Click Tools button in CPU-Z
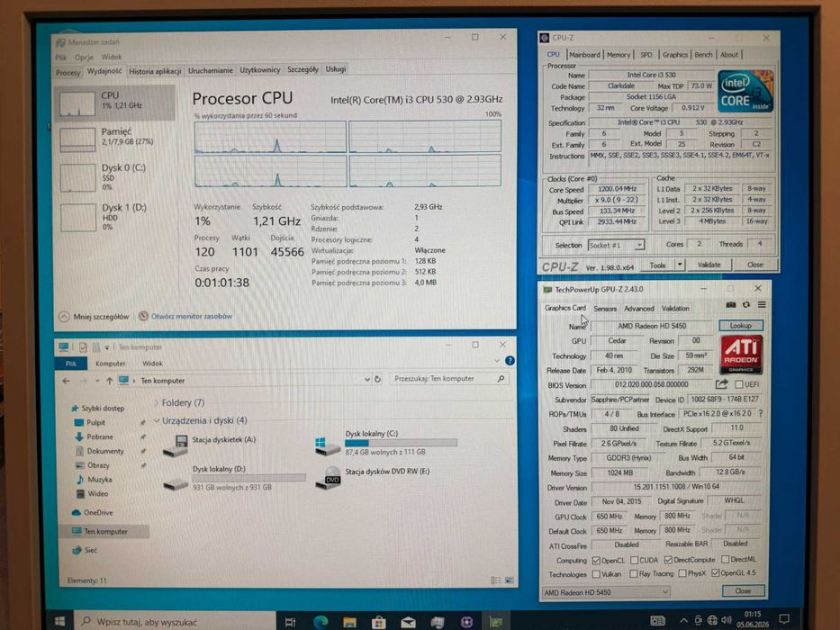The height and width of the screenshot is (630, 840). click(657, 265)
